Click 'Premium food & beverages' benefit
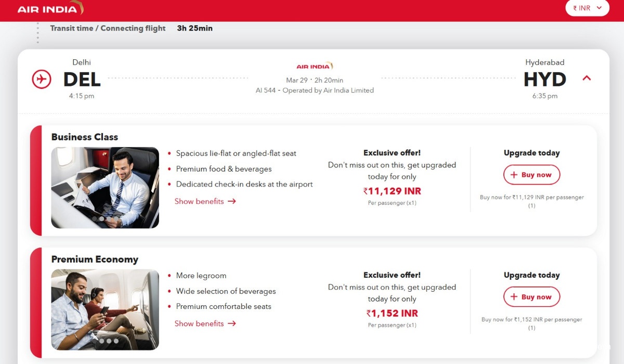Image resolution: width=624 pixels, height=364 pixels. [224, 169]
